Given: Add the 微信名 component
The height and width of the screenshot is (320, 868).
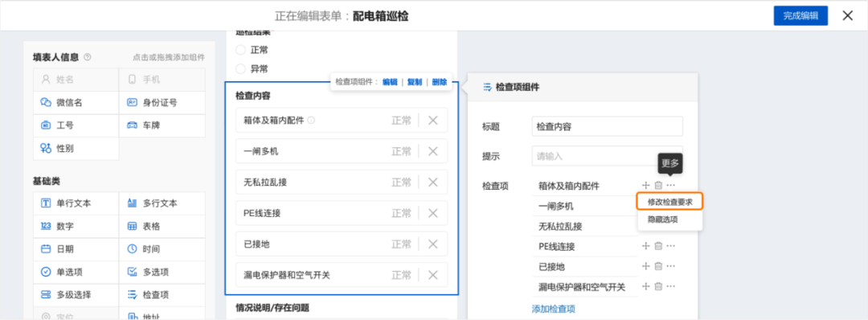Looking at the screenshot, I should click(76, 103).
